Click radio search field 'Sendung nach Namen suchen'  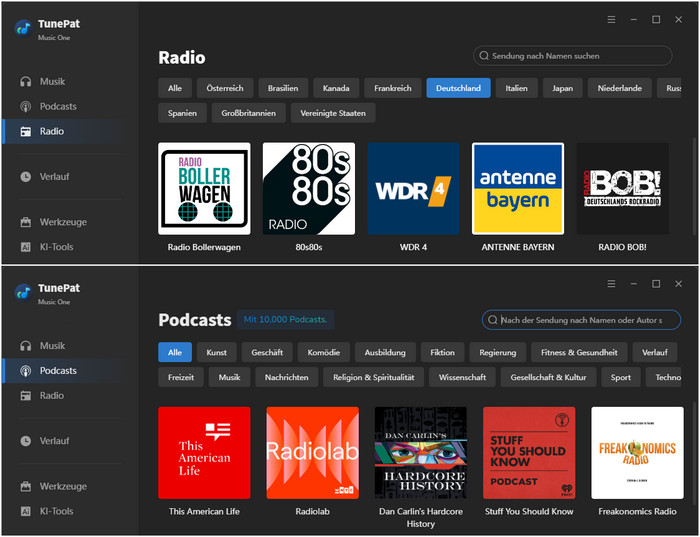click(x=572, y=56)
